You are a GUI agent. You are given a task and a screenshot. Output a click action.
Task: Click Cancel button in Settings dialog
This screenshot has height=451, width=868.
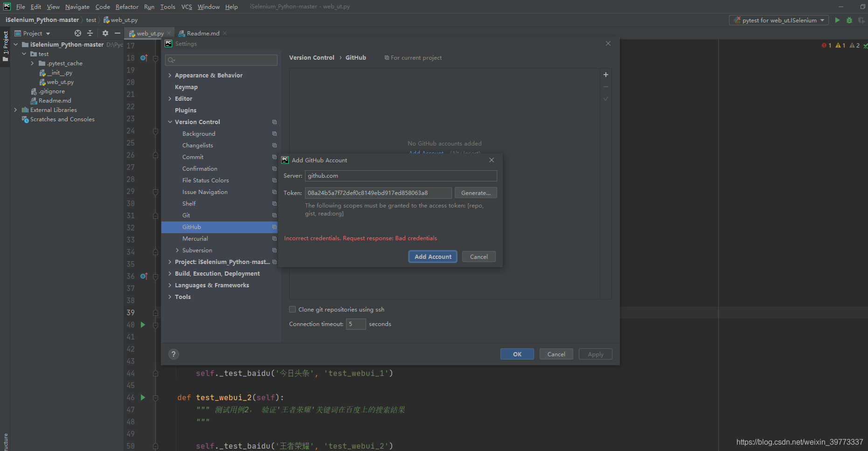tap(556, 354)
